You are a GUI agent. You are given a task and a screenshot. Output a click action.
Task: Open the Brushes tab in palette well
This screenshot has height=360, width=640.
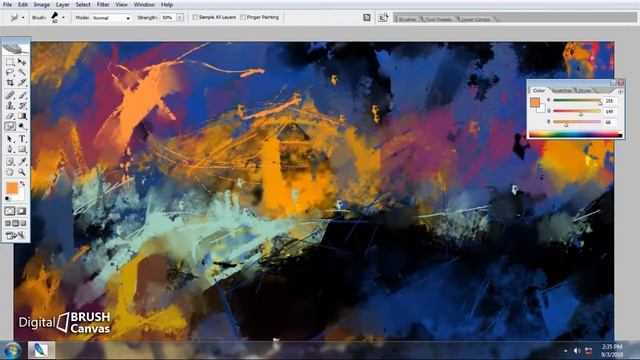[x=407, y=19]
